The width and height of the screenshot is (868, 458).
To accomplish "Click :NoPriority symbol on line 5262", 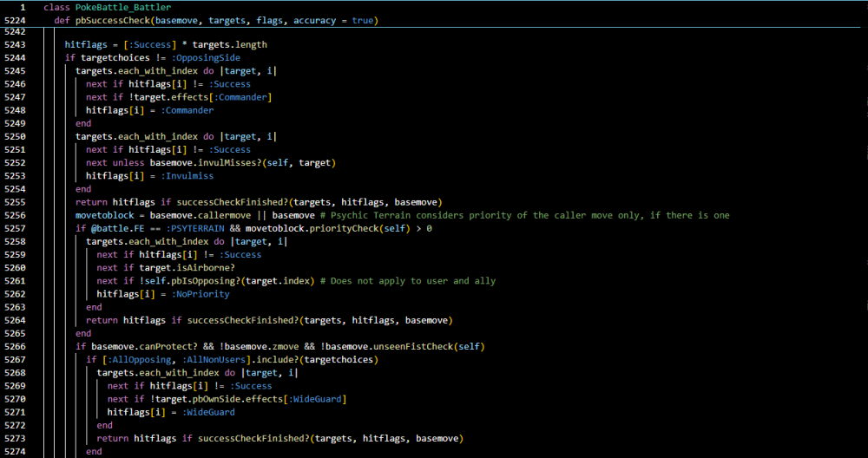I will pos(201,294).
